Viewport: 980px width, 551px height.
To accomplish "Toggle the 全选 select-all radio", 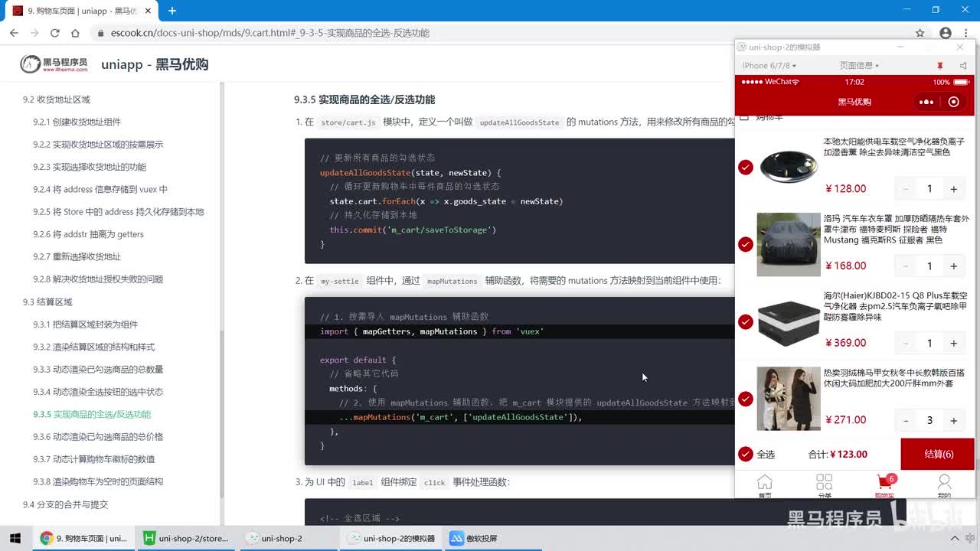I will coord(746,454).
